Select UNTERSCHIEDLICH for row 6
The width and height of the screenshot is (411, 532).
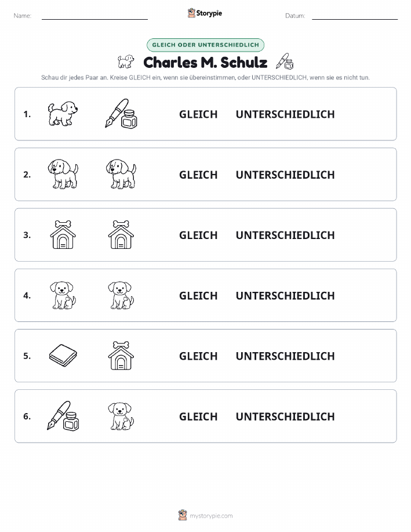(x=285, y=417)
